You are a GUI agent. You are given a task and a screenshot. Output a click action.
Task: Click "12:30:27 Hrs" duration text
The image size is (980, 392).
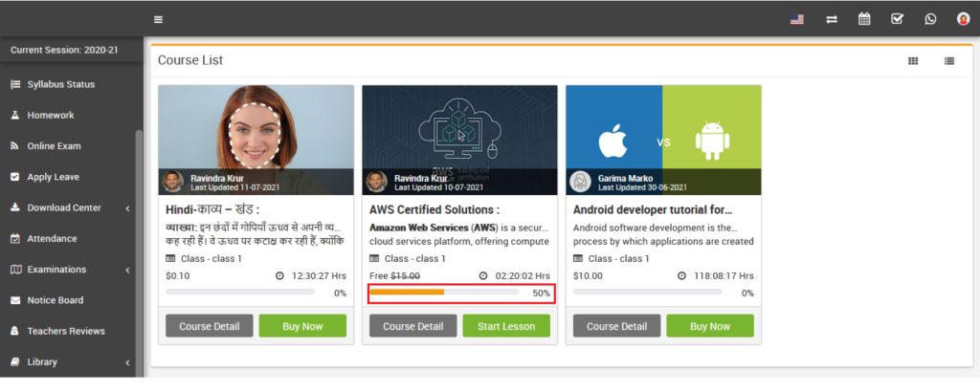click(319, 276)
